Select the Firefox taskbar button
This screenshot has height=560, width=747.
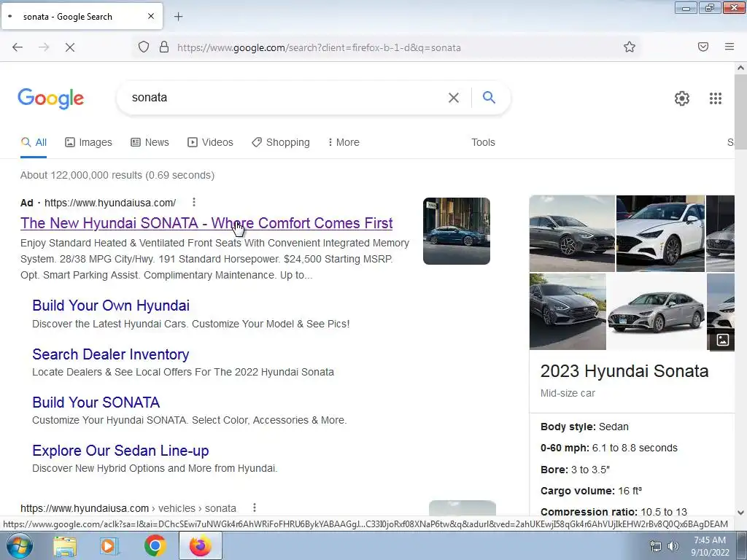200,546
